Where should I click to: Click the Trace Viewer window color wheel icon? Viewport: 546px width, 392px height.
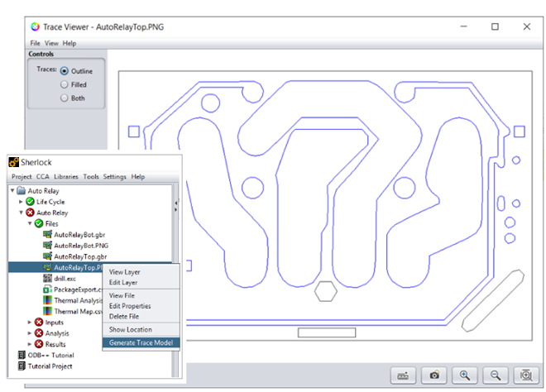click(x=35, y=26)
